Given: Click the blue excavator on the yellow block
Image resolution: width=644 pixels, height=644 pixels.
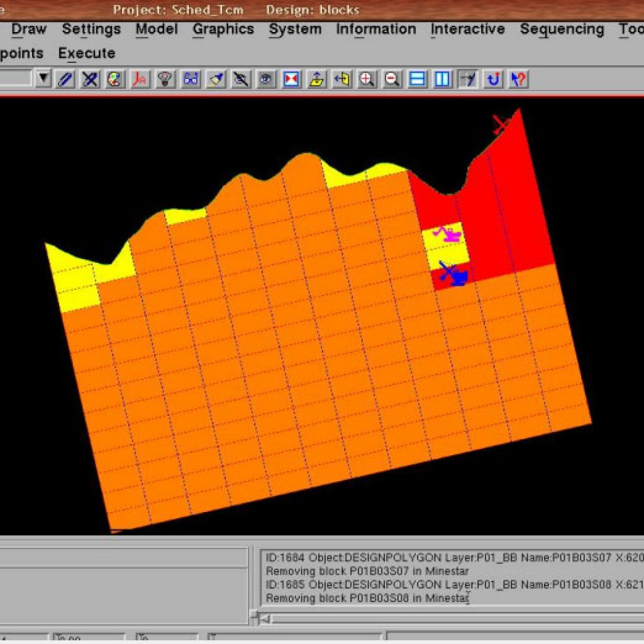Looking at the screenshot, I should tap(453, 274).
